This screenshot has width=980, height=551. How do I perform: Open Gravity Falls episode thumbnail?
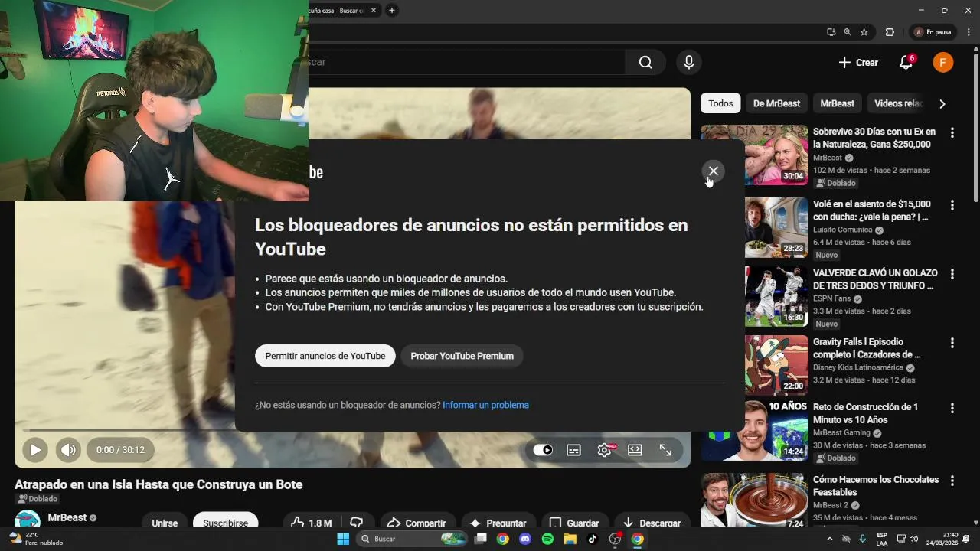[x=776, y=365]
